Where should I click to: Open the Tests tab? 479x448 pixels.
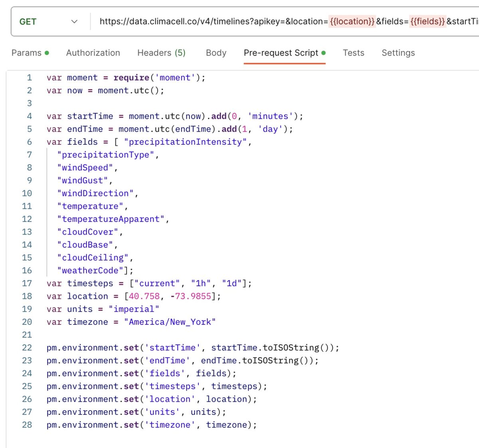tap(353, 52)
